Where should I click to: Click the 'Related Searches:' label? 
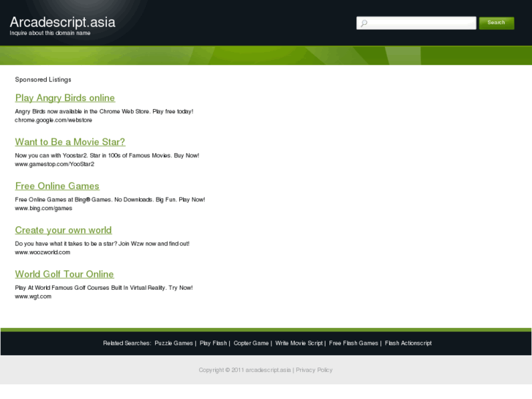click(127, 343)
